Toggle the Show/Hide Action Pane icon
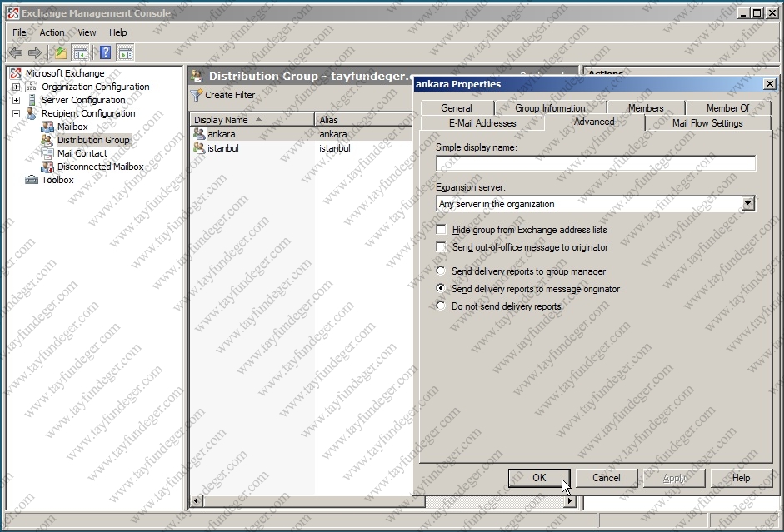Viewport: 784px width, 532px height. click(126, 52)
